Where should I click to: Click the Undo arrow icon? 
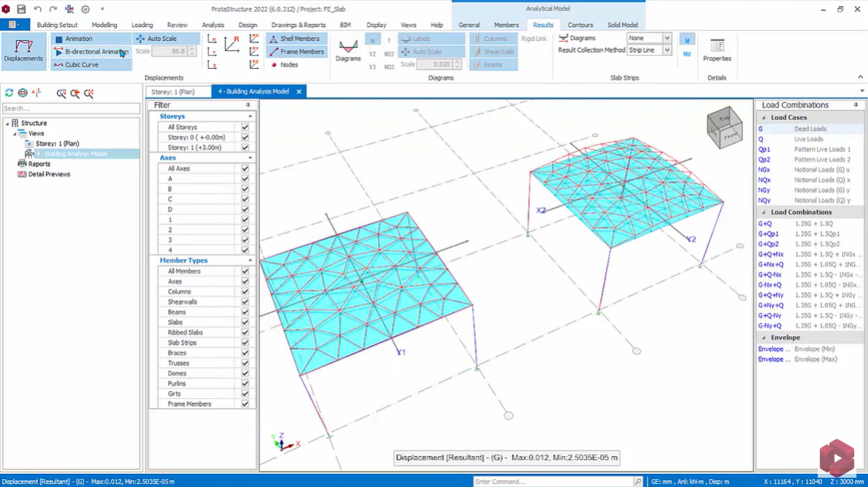click(38, 9)
